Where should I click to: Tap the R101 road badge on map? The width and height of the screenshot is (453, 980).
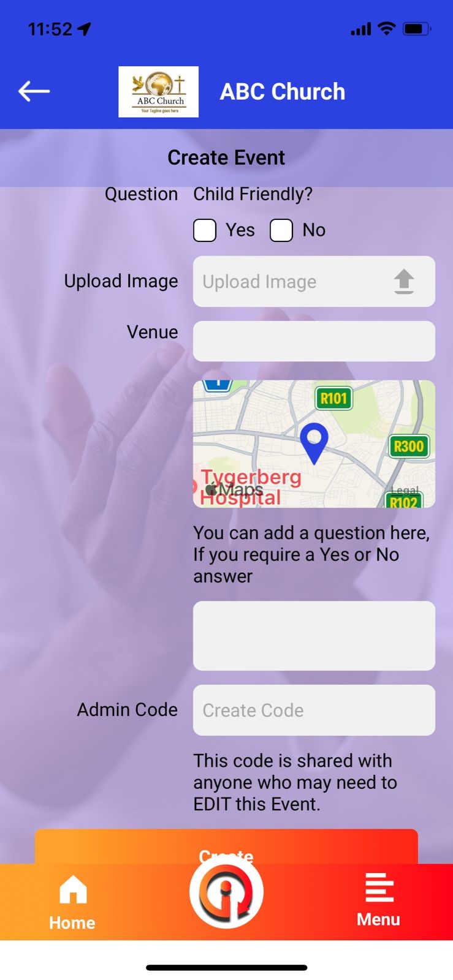333,399
